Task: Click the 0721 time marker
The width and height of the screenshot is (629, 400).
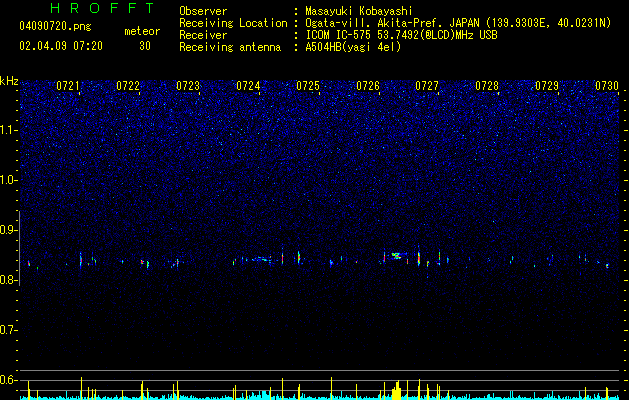Action: [68, 86]
